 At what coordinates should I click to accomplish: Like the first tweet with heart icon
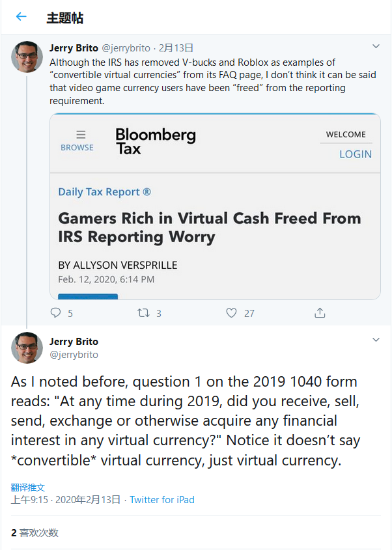tap(231, 313)
